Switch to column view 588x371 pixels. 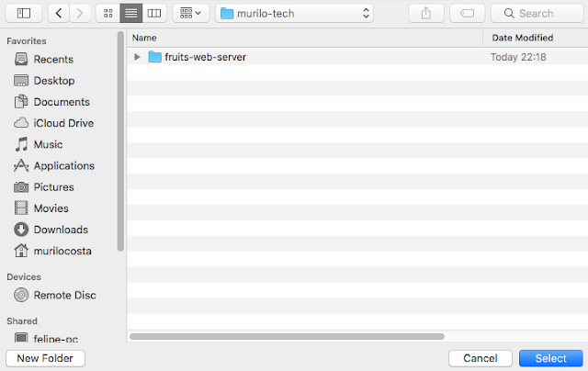[x=154, y=14]
